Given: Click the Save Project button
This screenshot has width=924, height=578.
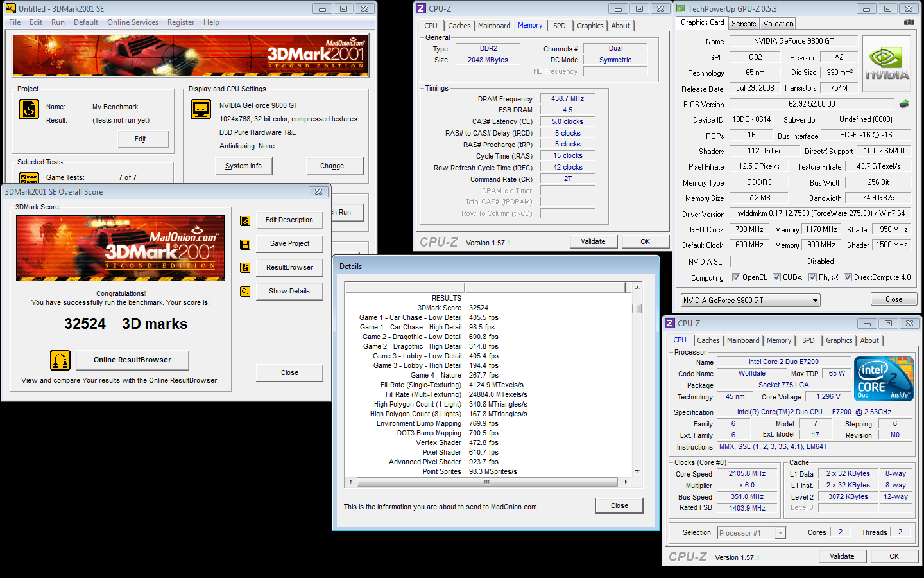Looking at the screenshot, I should 289,243.
